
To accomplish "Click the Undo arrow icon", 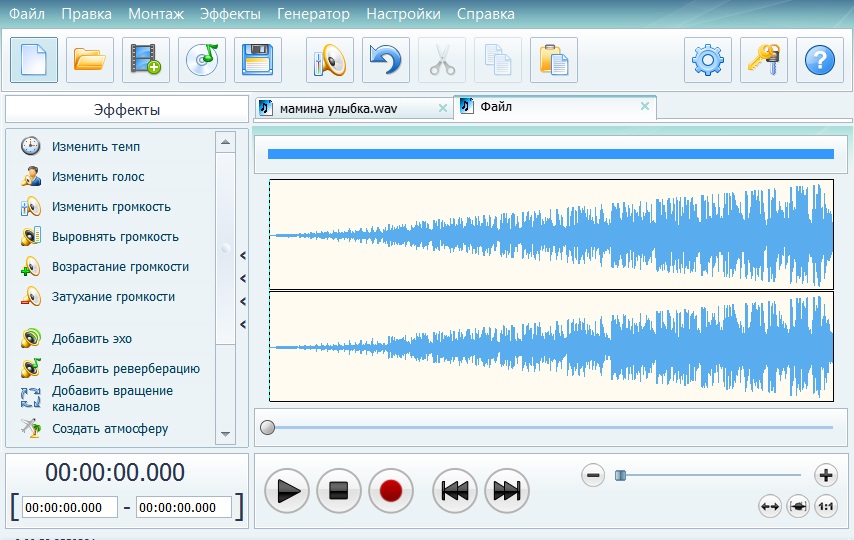I will [386, 61].
